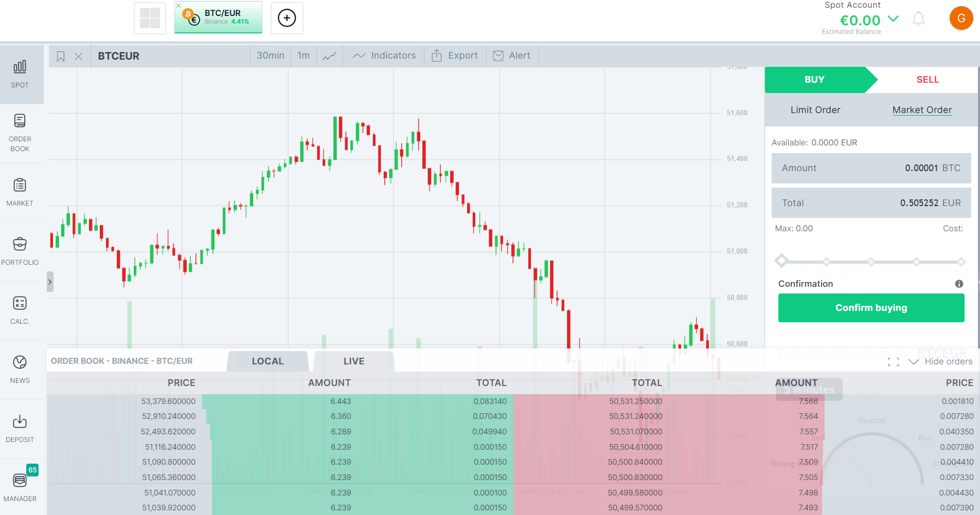980x515 pixels.
Task: Open the NEWS sidebar section
Action: click(20, 370)
